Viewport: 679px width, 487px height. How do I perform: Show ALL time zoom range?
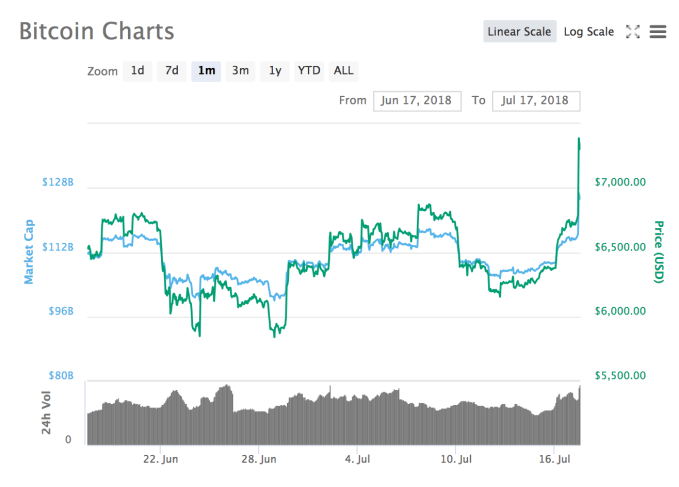point(343,71)
